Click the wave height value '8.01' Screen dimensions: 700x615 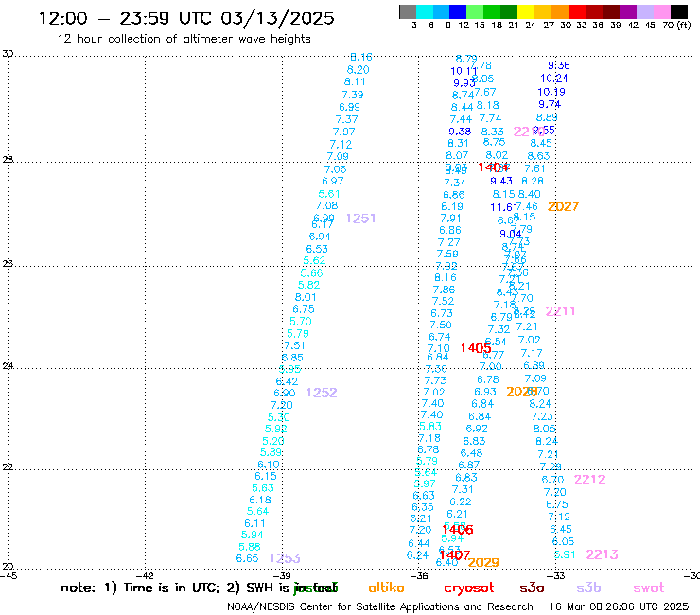306,297
